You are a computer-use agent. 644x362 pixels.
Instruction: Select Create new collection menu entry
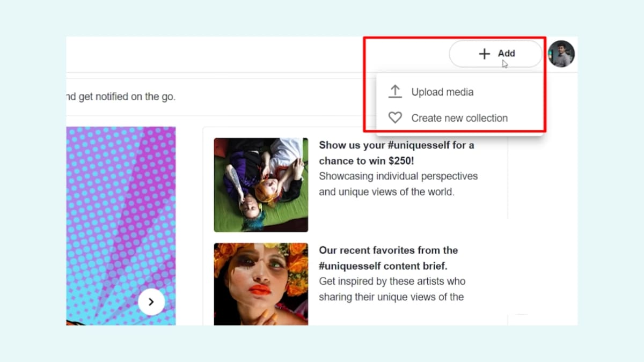[458, 117]
